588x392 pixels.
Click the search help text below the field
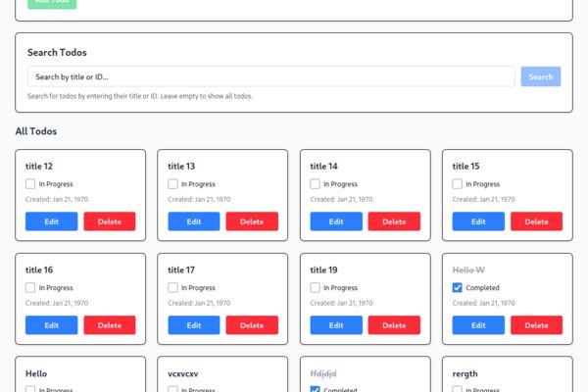coord(140,96)
